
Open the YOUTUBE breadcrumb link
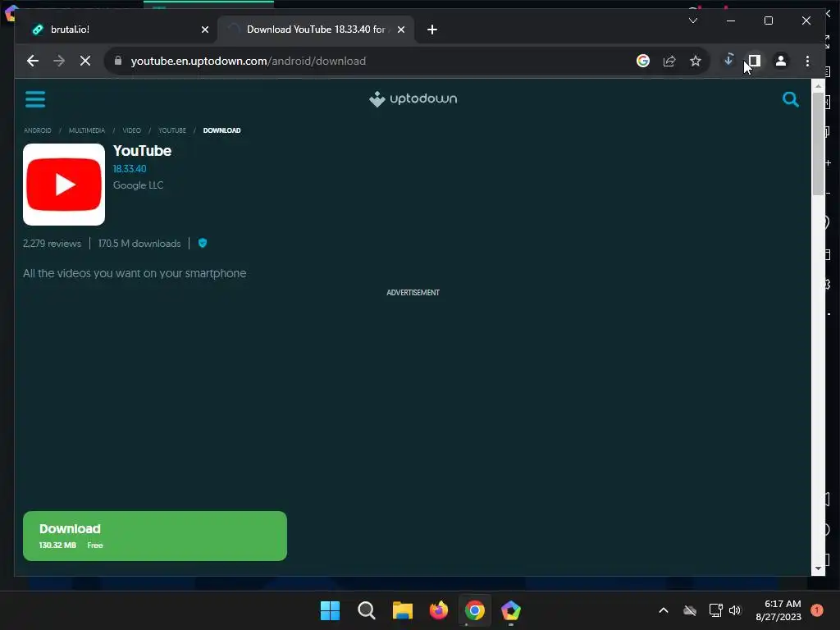[172, 130]
